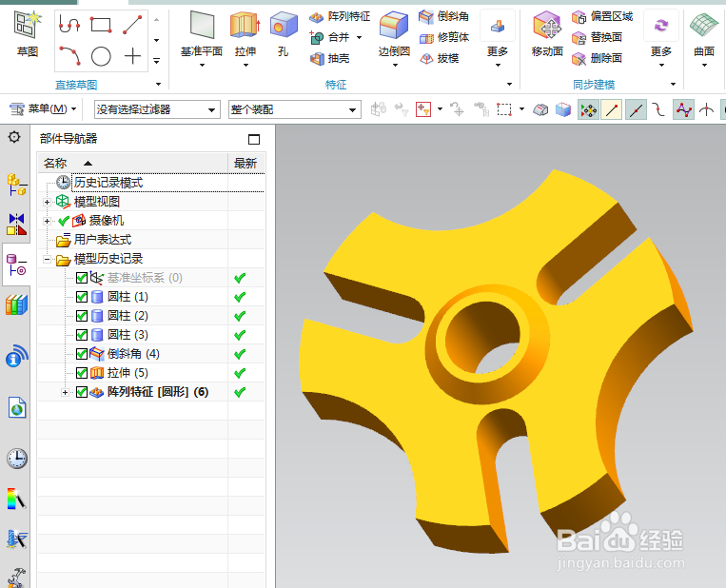The width and height of the screenshot is (726, 588).
Task: Toggle the end point snap option
Action: click(x=612, y=110)
